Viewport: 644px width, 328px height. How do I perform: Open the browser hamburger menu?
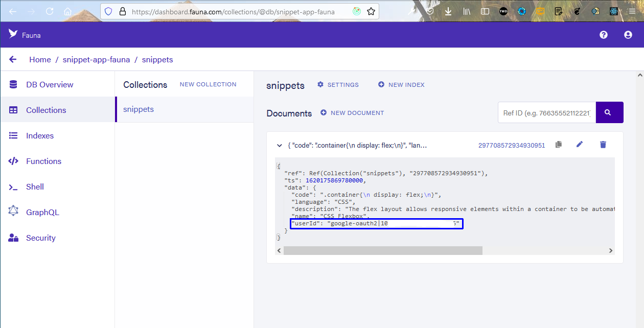coord(632,11)
